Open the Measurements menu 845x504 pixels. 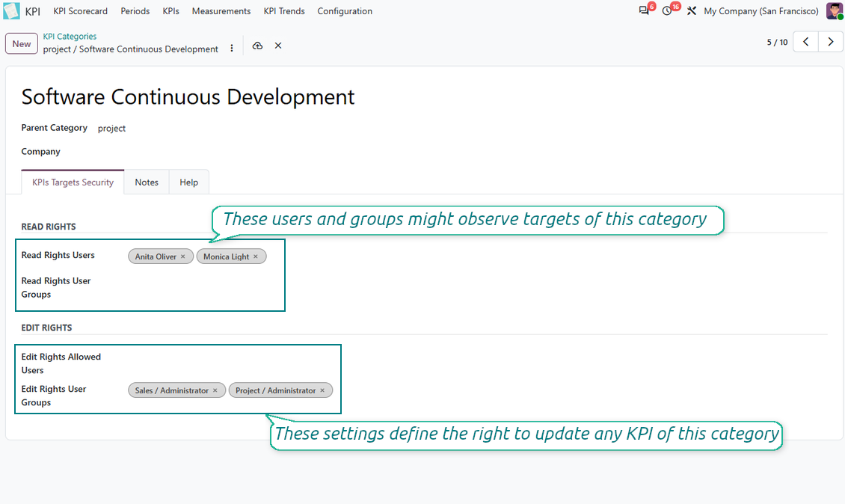221,10
